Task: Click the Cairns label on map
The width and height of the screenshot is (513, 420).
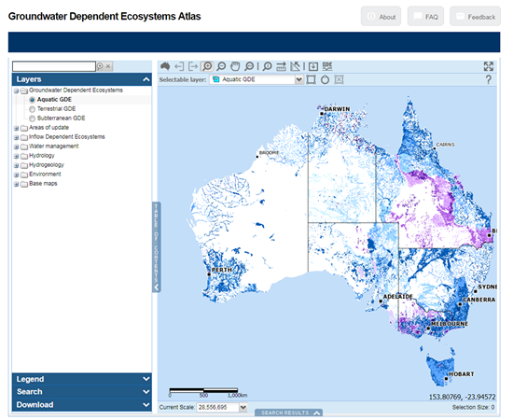Action: [x=445, y=145]
